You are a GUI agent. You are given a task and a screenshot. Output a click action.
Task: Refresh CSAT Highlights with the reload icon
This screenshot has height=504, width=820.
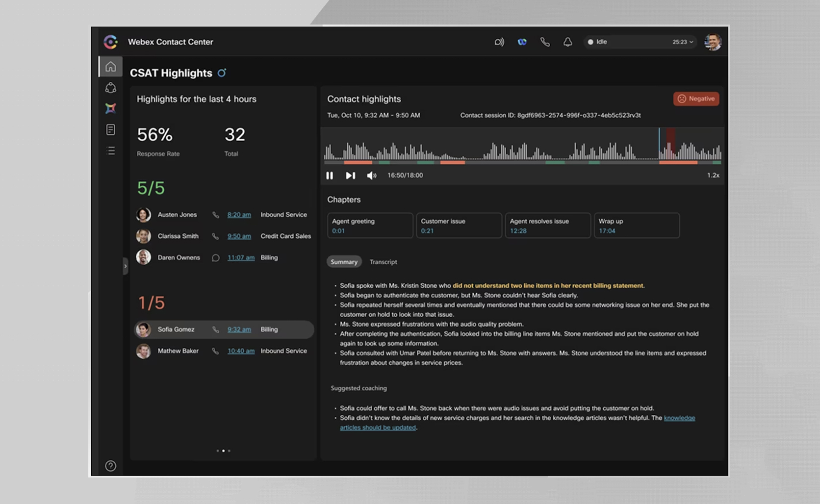[222, 73]
